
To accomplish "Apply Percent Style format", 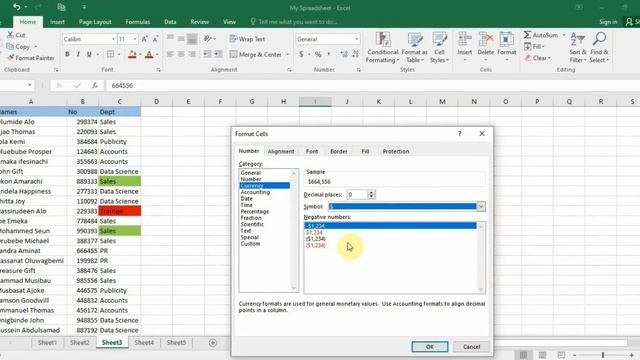I will 318,54.
